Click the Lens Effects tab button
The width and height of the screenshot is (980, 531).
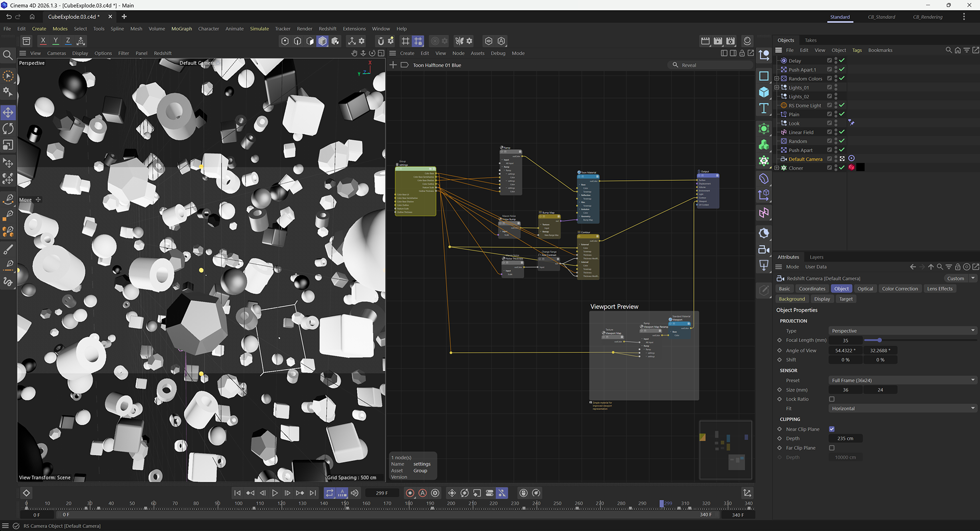coord(939,288)
